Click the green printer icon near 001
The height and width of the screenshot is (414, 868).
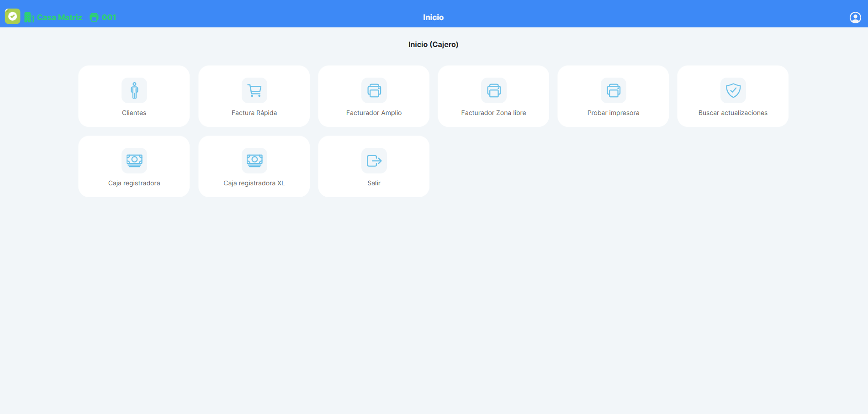pyautogui.click(x=94, y=17)
